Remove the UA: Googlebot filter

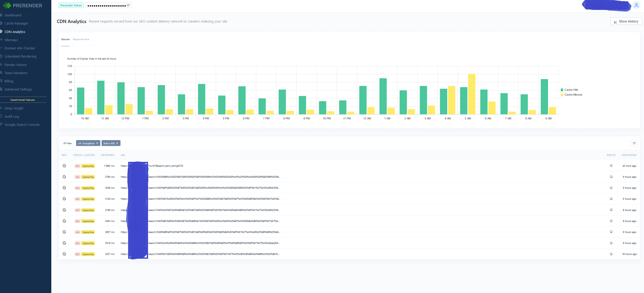coord(97,143)
